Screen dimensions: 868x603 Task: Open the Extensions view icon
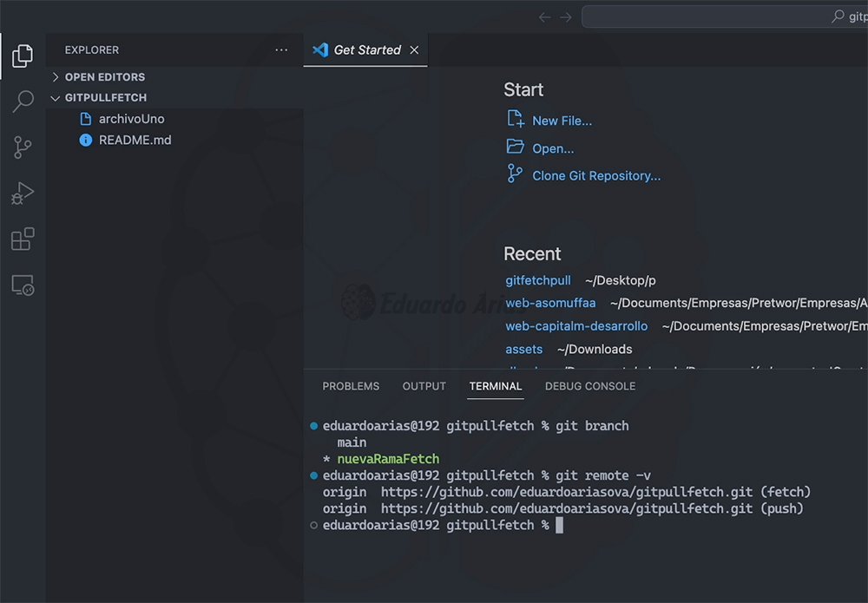point(23,239)
